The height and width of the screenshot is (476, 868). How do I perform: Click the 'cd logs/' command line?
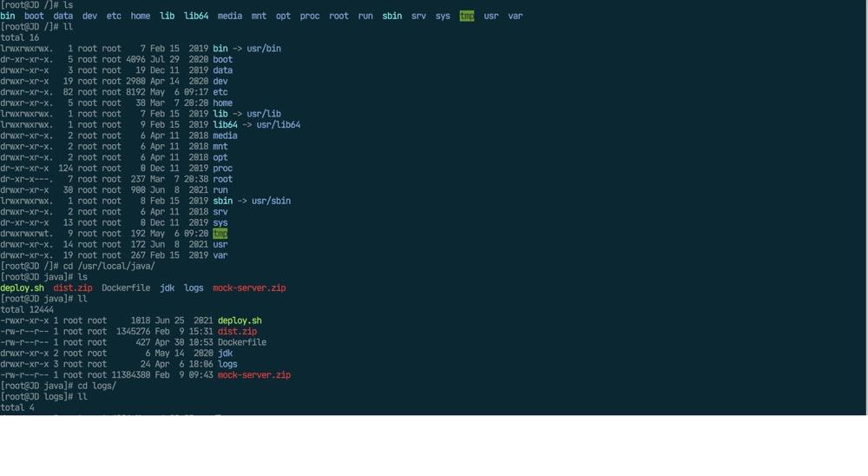point(58,386)
